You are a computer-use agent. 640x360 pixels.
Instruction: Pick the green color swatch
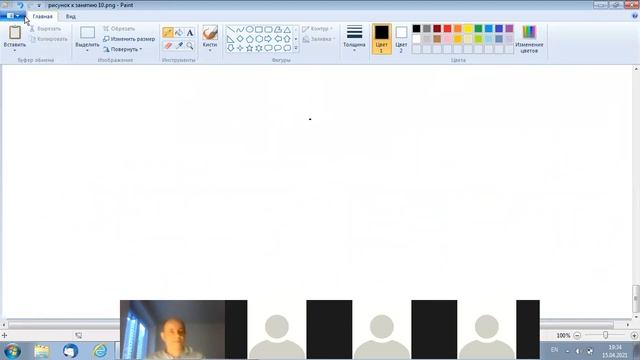pos(478,29)
